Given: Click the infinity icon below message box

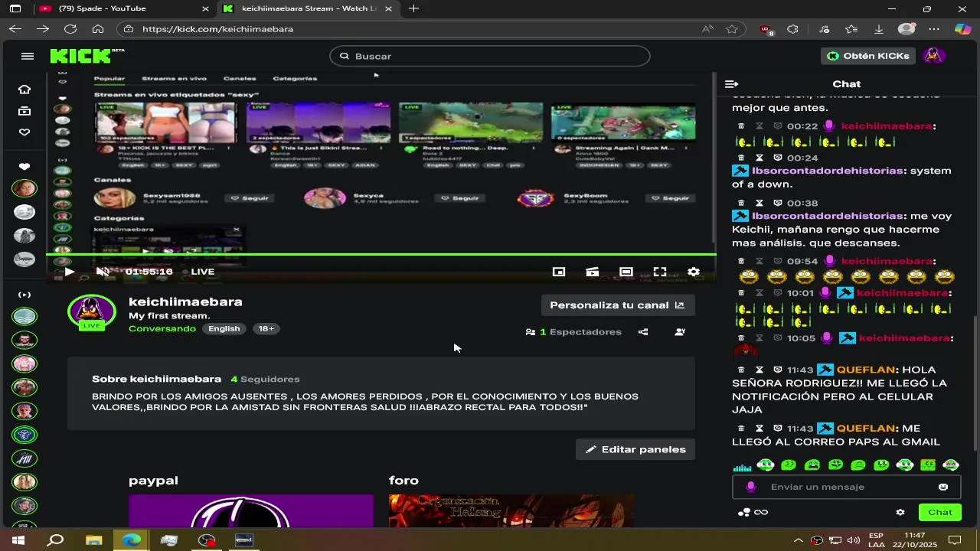Looking at the screenshot, I should tap(761, 513).
